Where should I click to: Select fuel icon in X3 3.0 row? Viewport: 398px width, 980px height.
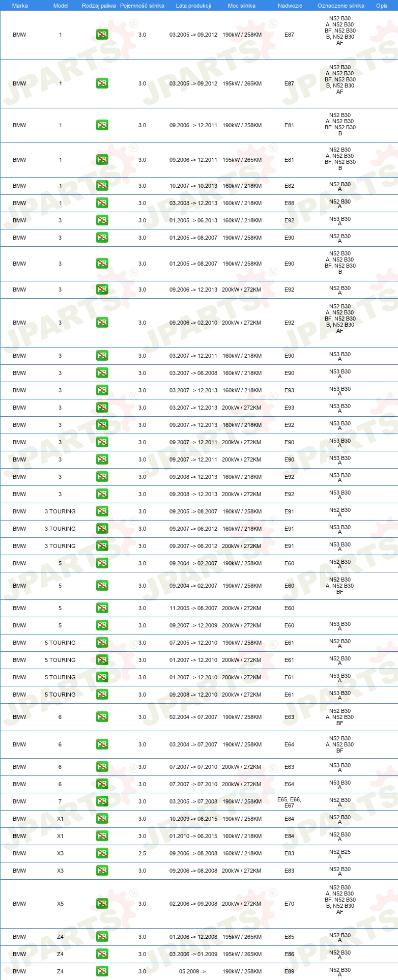[x=102, y=871]
